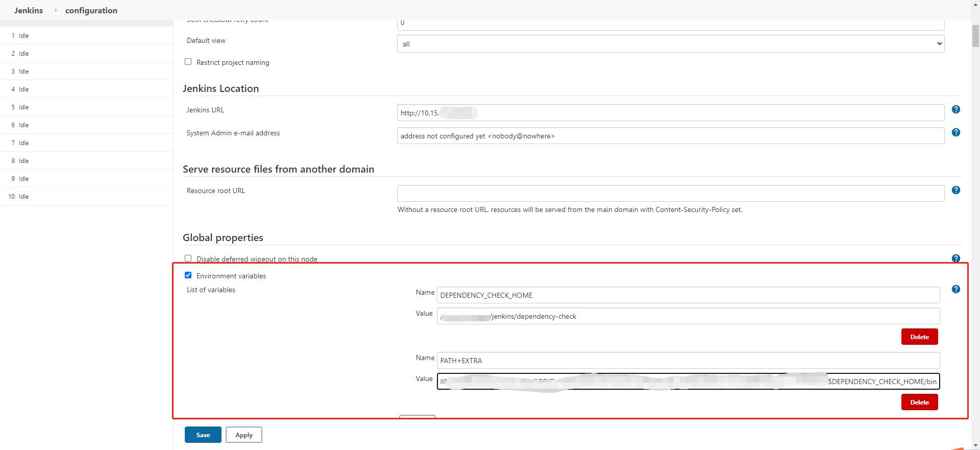
Task: Open help for System Admin e-mail address
Action: pyautogui.click(x=955, y=132)
